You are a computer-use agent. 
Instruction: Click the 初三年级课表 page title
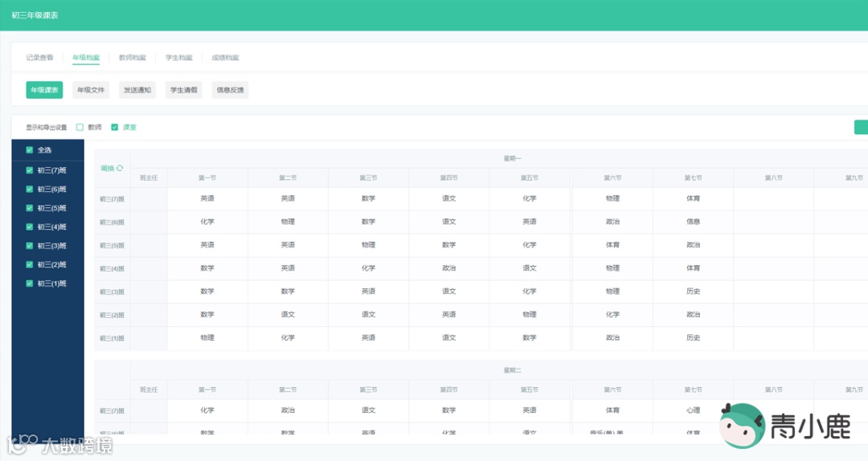[x=35, y=15]
